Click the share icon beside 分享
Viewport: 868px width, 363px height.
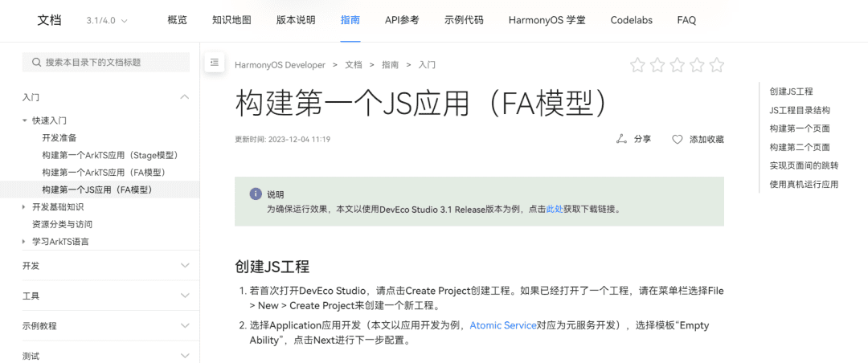click(620, 139)
